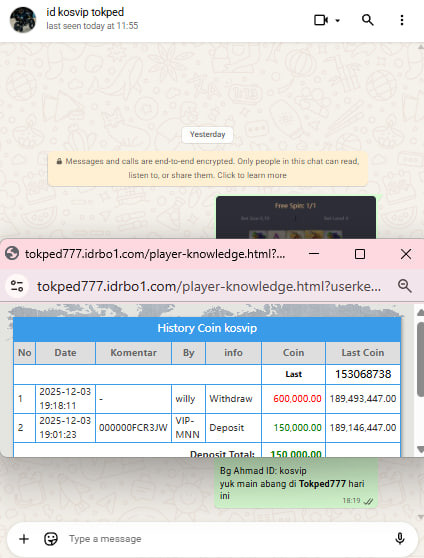Viewport: 424px width, 558px height.
Task: Open the plus attach menu
Action: point(23,539)
